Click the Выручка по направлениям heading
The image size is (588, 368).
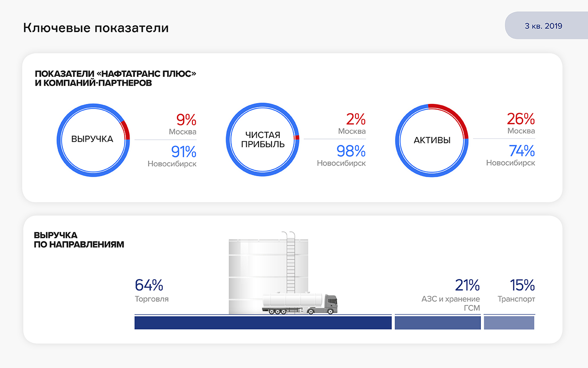coord(79,240)
